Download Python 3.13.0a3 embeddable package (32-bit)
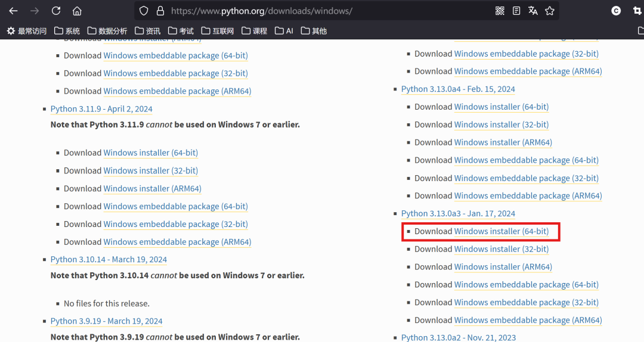The image size is (644, 342). click(527, 302)
